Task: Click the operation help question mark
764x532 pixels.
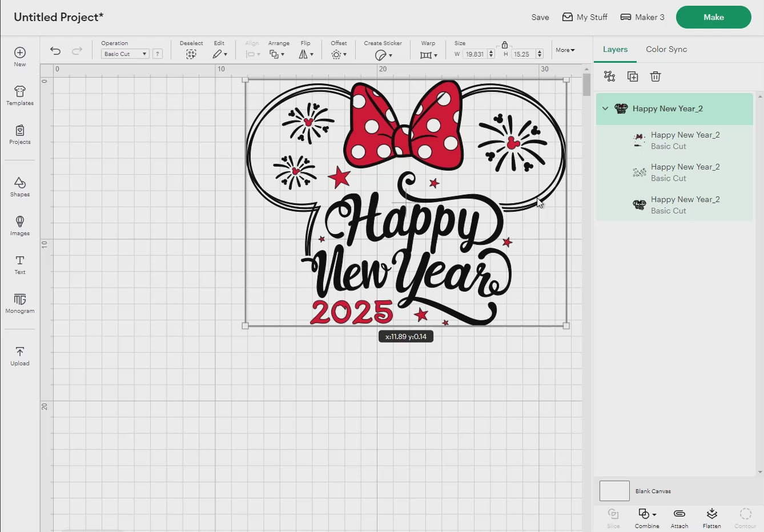Action: pyautogui.click(x=158, y=54)
